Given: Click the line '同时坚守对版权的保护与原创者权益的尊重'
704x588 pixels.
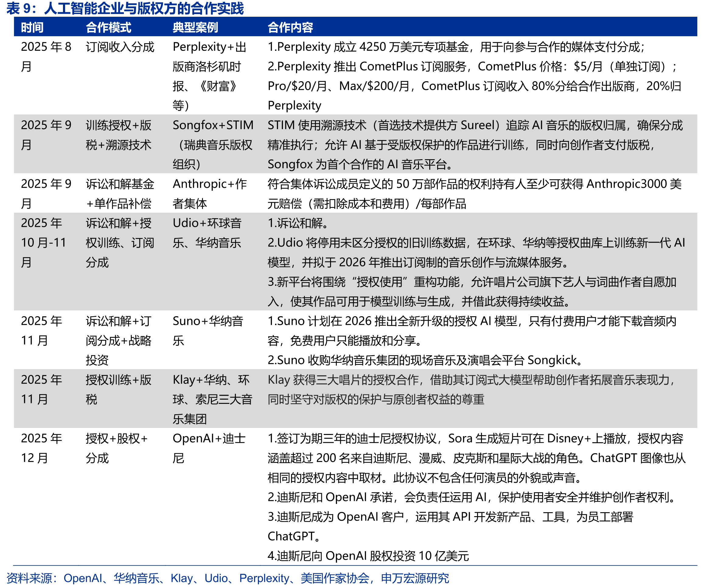Looking at the screenshot, I should pyautogui.click(x=376, y=400).
